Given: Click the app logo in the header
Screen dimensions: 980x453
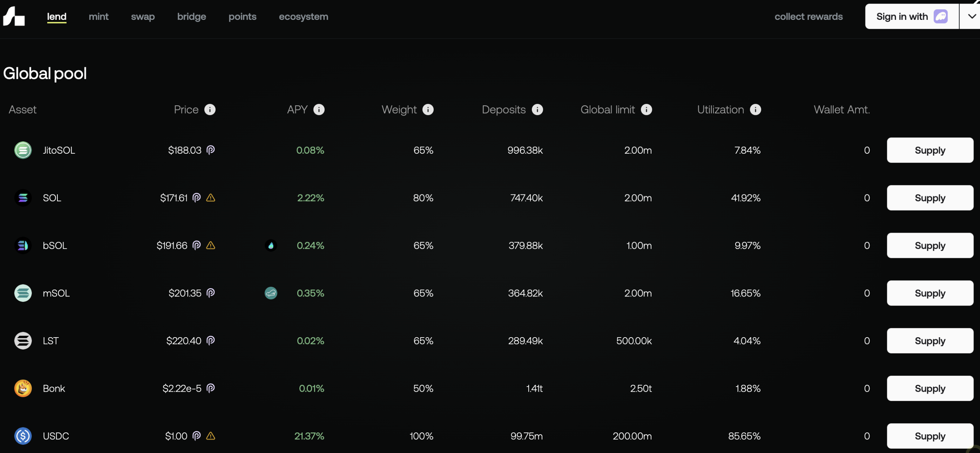Looking at the screenshot, I should pyautogui.click(x=14, y=16).
